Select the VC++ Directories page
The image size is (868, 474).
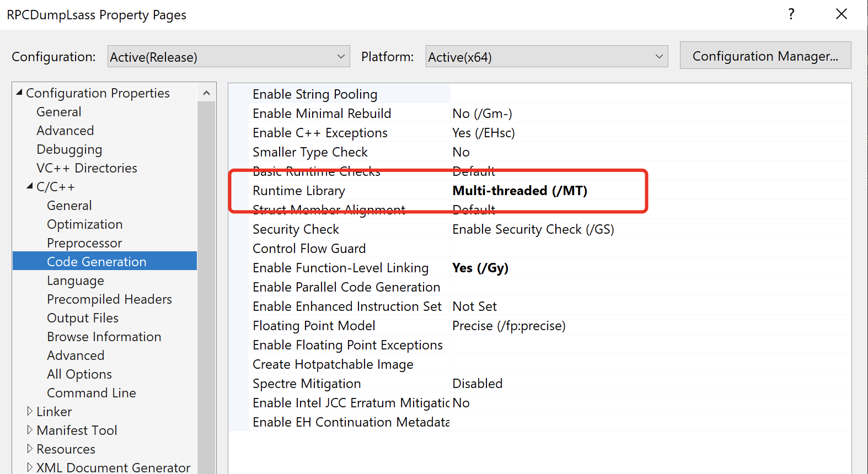point(87,168)
